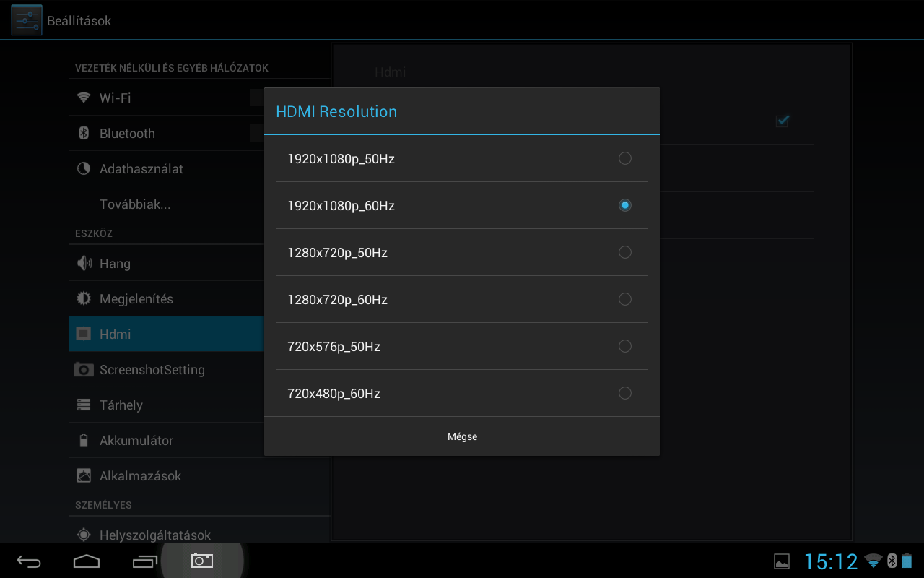Tap the Back navigation arrow icon
Viewport: 924px width, 578px height.
click(x=30, y=561)
